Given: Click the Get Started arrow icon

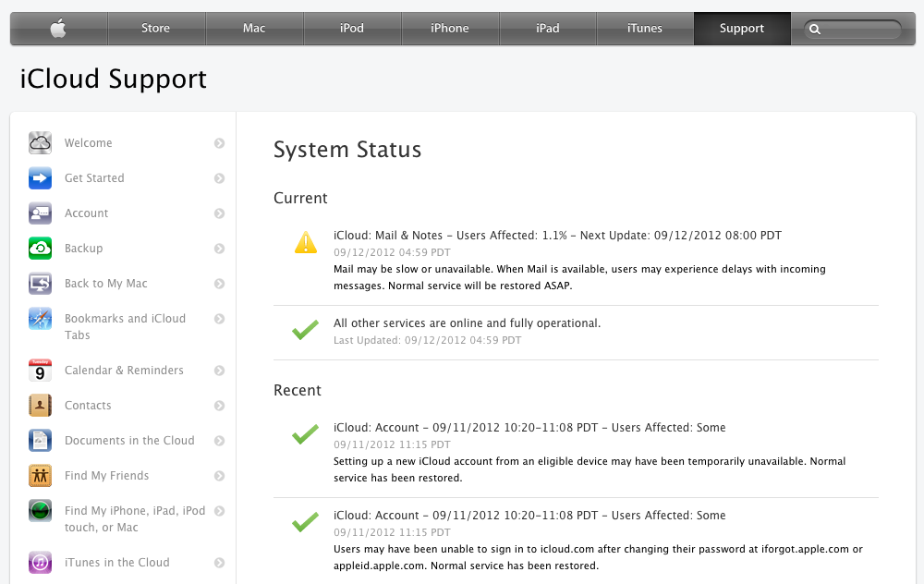Looking at the screenshot, I should [x=40, y=178].
